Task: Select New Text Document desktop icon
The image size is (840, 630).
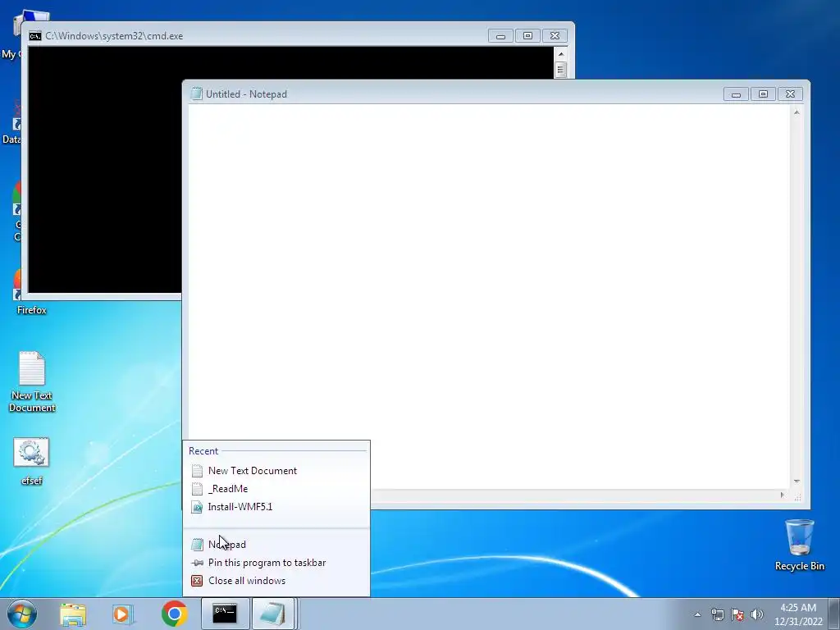Action: coord(32,381)
